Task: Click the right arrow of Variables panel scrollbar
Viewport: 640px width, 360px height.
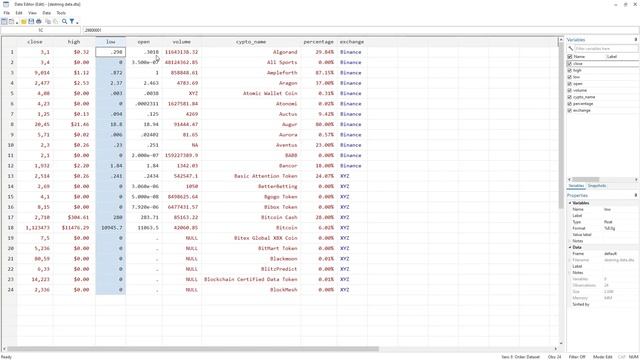Action: click(x=636, y=180)
